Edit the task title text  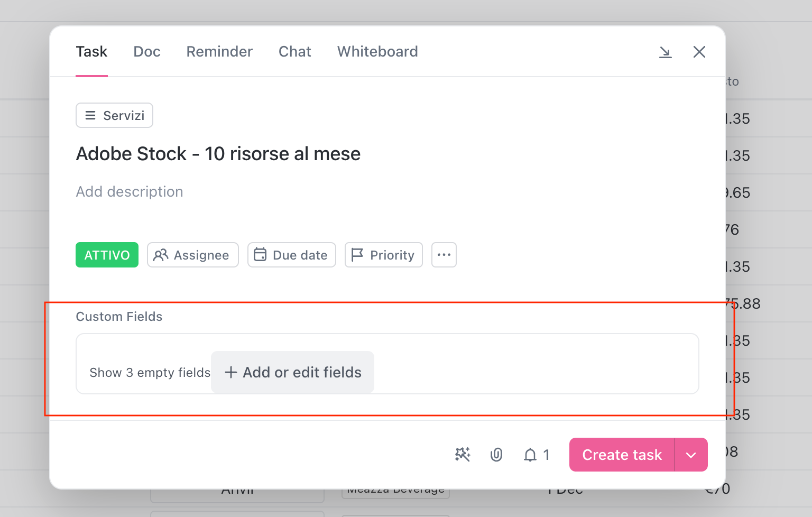pyautogui.click(x=218, y=154)
